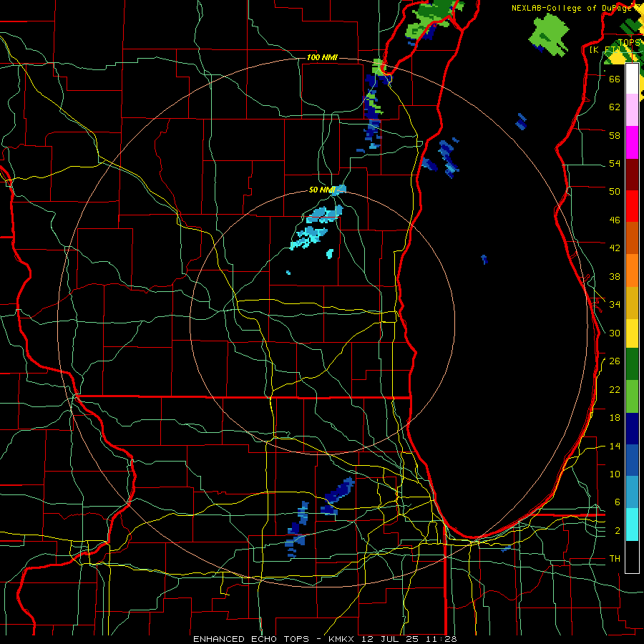Click the '62' legend value
644x644 pixels.
tap(615, 107)
